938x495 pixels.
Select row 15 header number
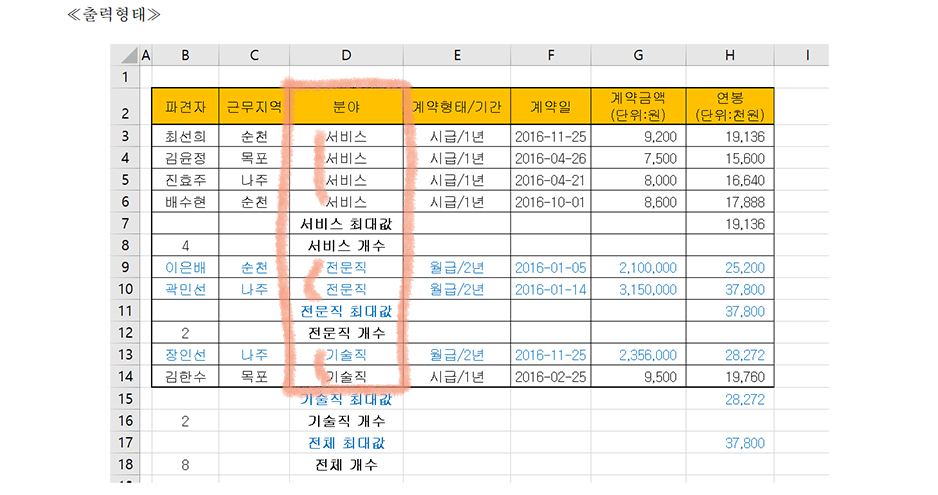(125, 399)
